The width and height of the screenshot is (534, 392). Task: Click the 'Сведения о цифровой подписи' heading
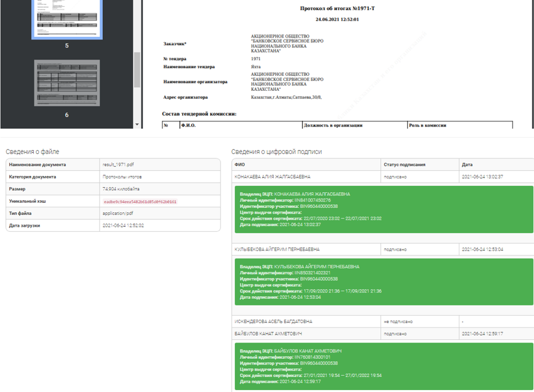point(276,152)
